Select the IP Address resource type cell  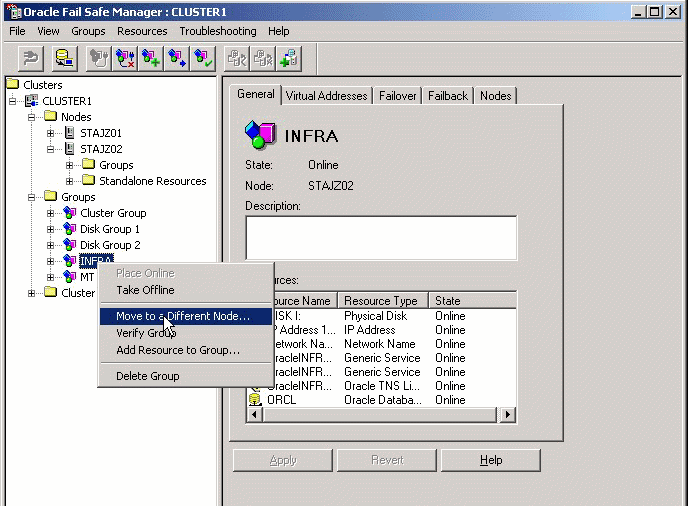pyautogui.click(x=369, y=330)
